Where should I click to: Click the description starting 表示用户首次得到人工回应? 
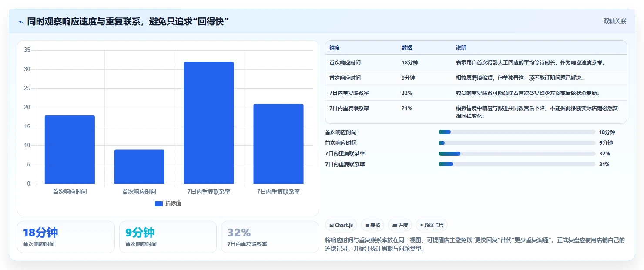click(x=530, y=63)
